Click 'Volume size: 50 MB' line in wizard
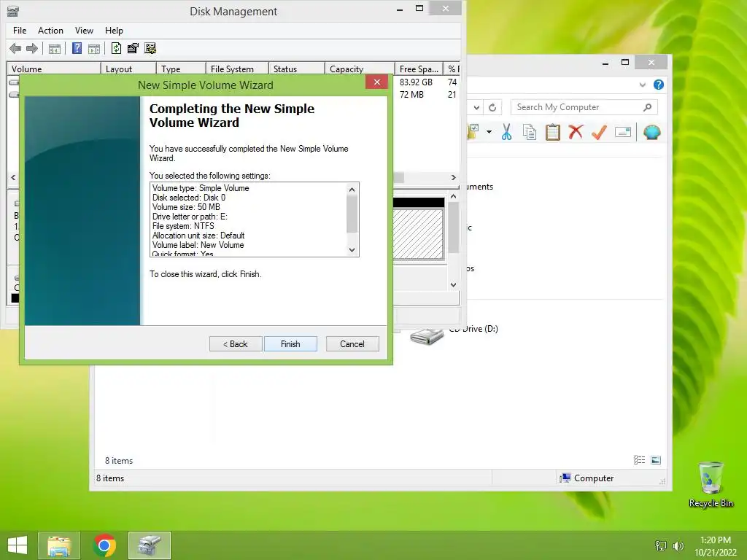 pyautogui.click(x=186, y=207)
